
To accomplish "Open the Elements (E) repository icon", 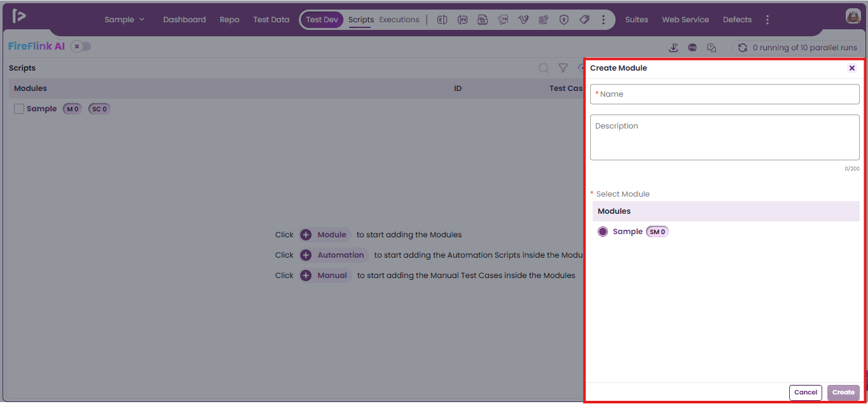I will (x=442, y=20).
